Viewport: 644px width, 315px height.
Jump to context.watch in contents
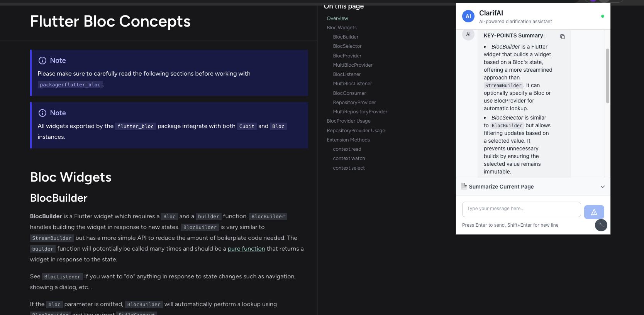tap(349, 158)
